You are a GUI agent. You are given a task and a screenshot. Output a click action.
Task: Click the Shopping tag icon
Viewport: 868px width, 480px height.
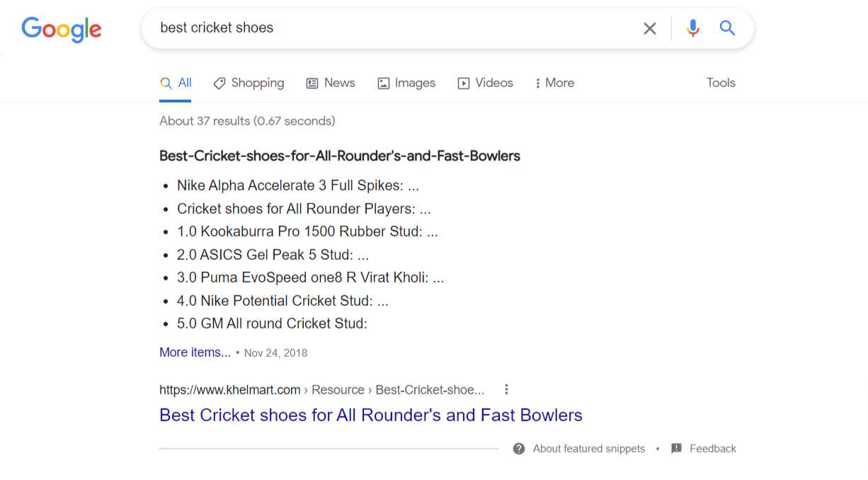point(219,84)
